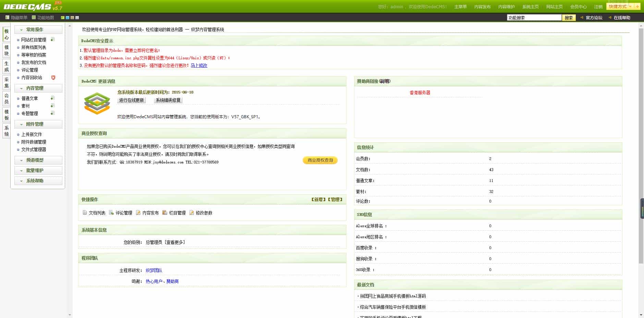The height and width of the screenshot is (318, 644).
Task: Open 内容发布 in top navigation
Action: (482, 7)
